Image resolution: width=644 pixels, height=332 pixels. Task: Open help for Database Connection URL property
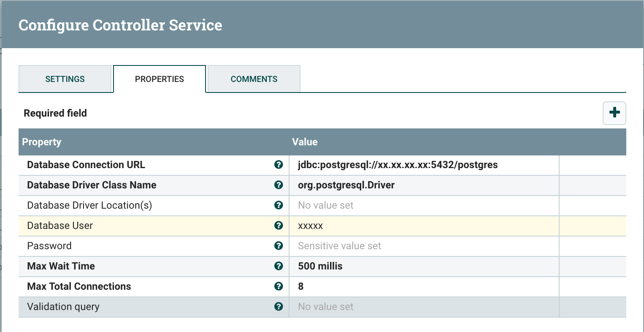pos(279,165)
